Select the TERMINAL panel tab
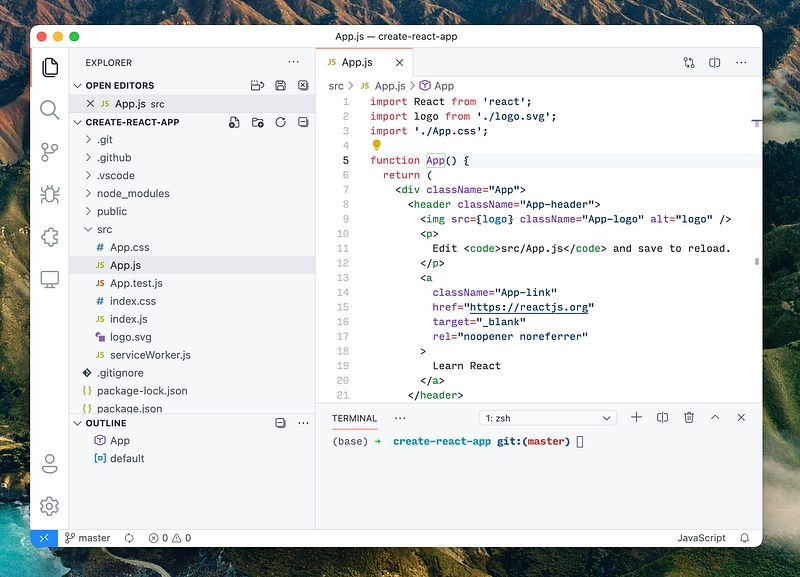 pyautogui.click(x=355, y=418)
